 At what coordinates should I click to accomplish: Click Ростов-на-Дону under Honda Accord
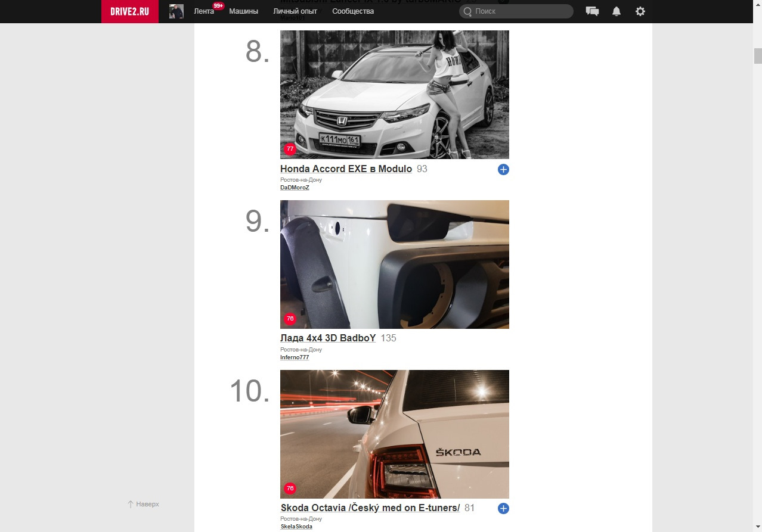[301, 180]
